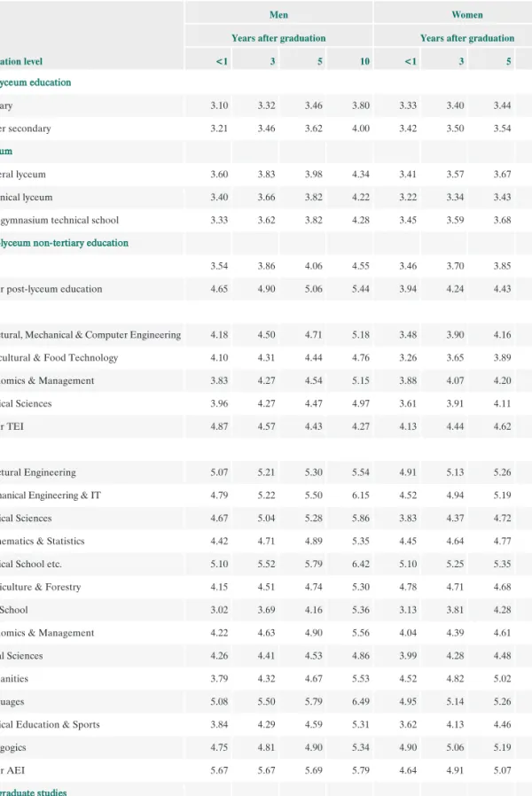Select value 4.55 in Men 10-year column
Screen dimensions: 532x796
click(360, 266)
